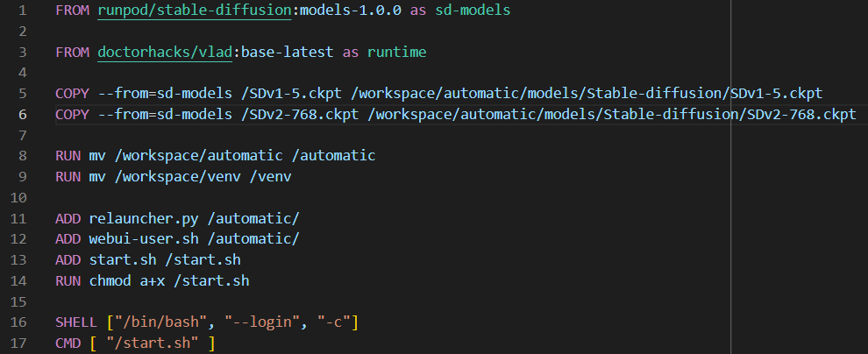Viewport: 868px width, 354px height.
Task: Click 'mv /workspace/automatic /automatic' command text
Action: (232, 155)
